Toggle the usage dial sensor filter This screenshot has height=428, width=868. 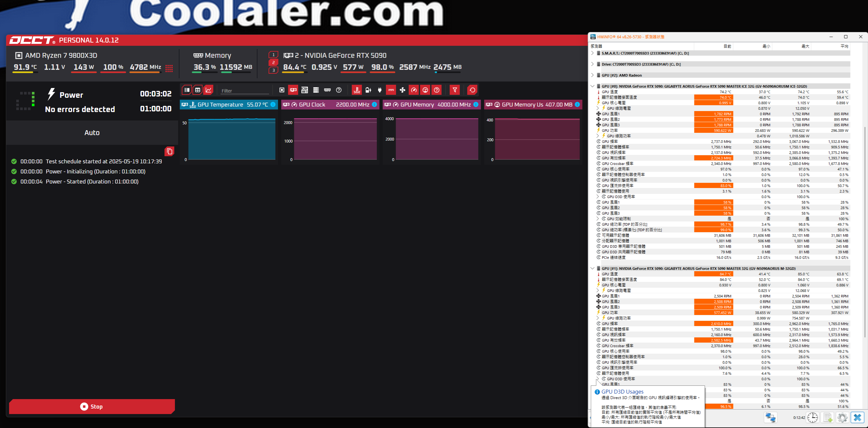click(x=425, y=90)
